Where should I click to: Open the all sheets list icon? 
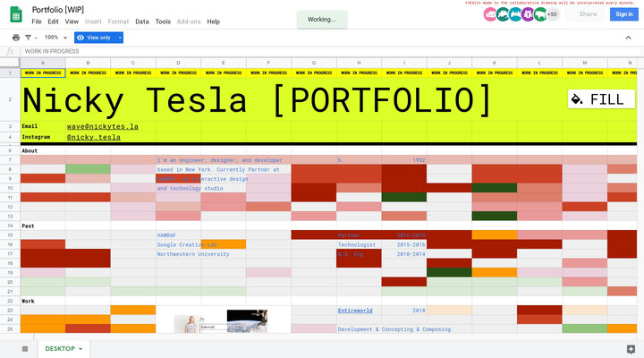click(24, 348)
